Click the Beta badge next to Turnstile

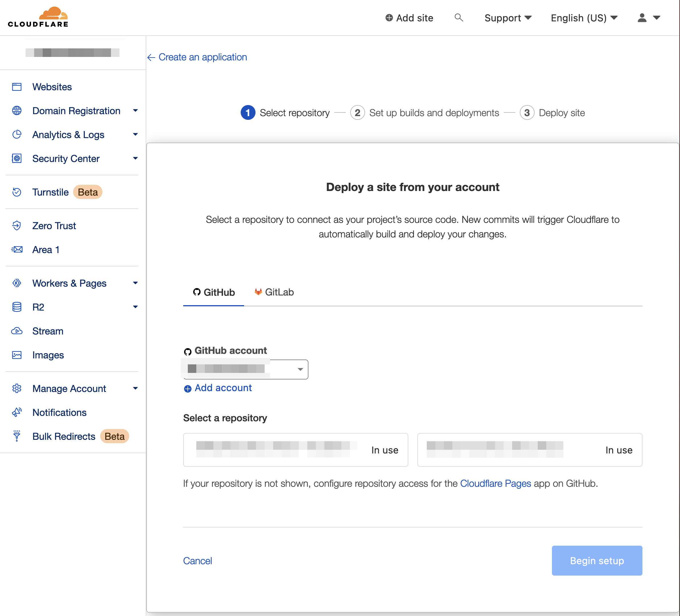point(88,192)
